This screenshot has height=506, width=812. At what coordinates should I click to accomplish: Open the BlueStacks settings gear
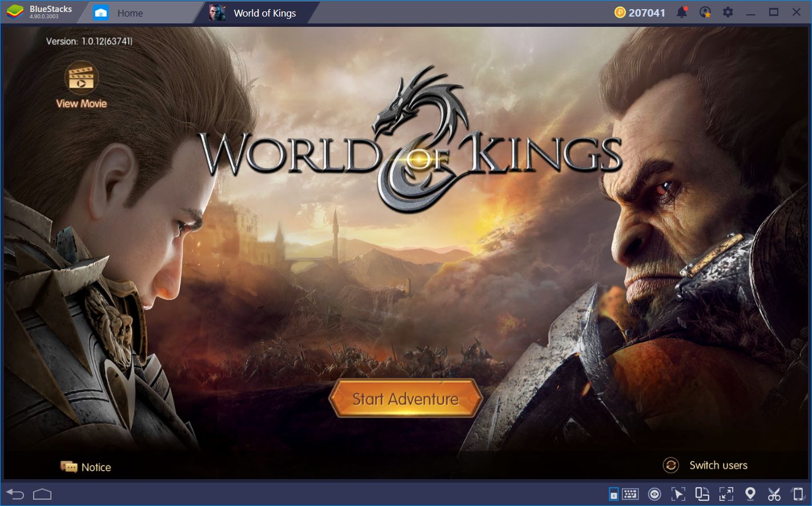pos(728,12)
